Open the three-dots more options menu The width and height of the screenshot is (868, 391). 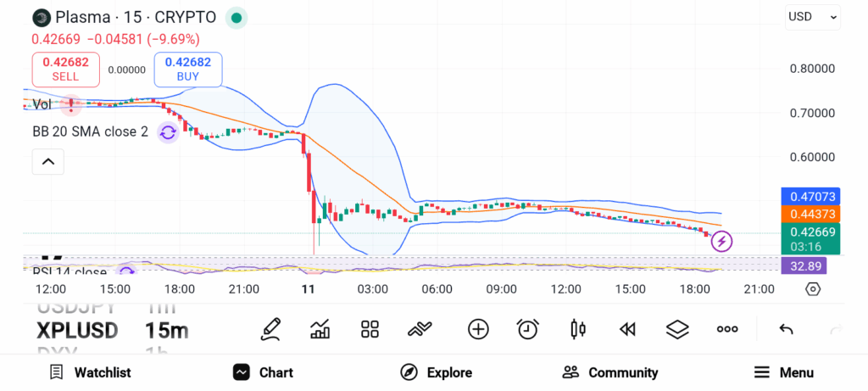click(x=727, y=329)
